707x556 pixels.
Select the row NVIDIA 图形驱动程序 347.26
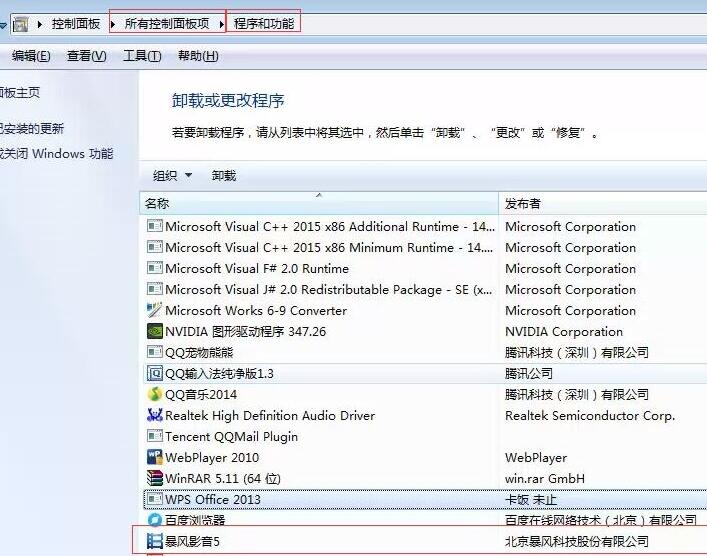[425, 331]
